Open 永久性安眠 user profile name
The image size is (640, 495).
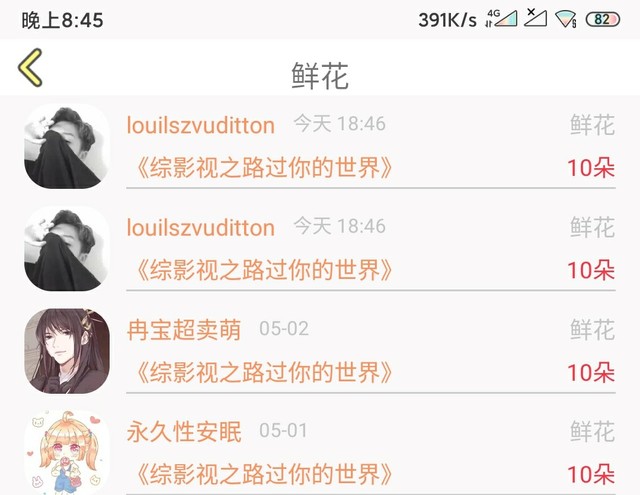184,432
